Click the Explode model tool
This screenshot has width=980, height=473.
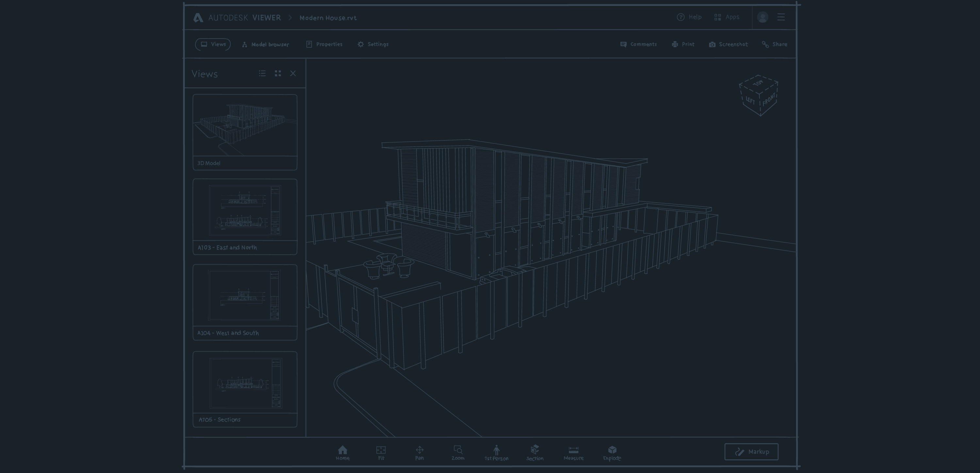[612, 452]
